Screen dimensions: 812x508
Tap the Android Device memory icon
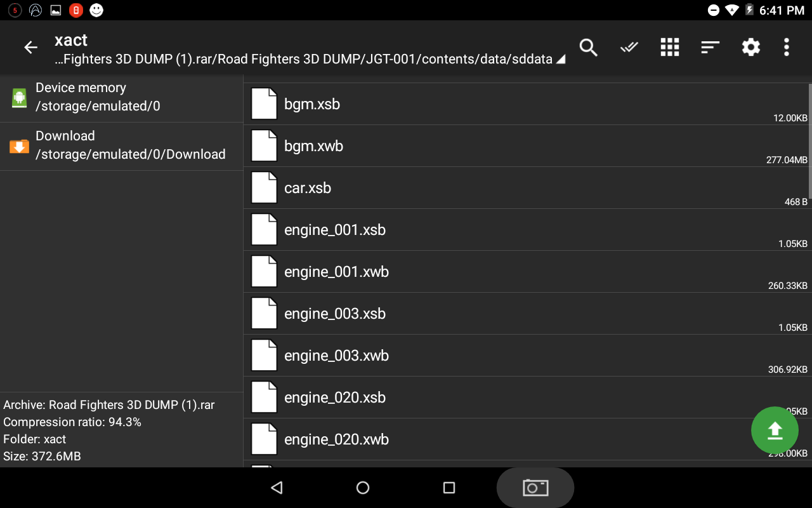point(19,97)
